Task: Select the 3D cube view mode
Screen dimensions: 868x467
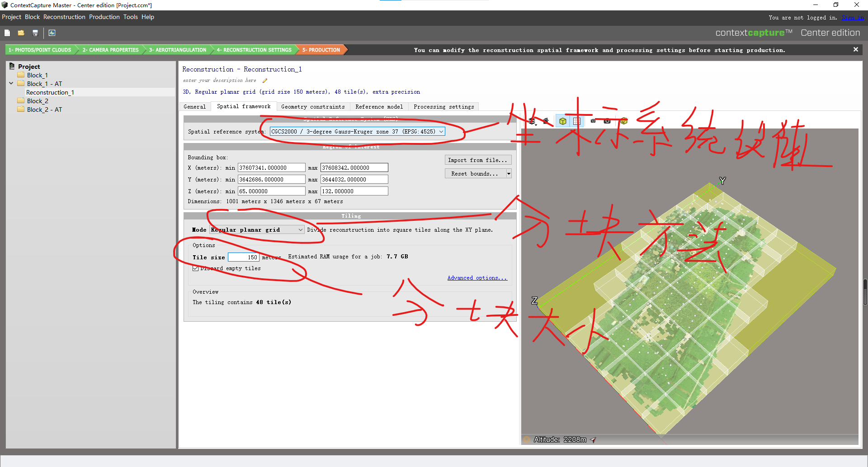Action: coord(563,121)
